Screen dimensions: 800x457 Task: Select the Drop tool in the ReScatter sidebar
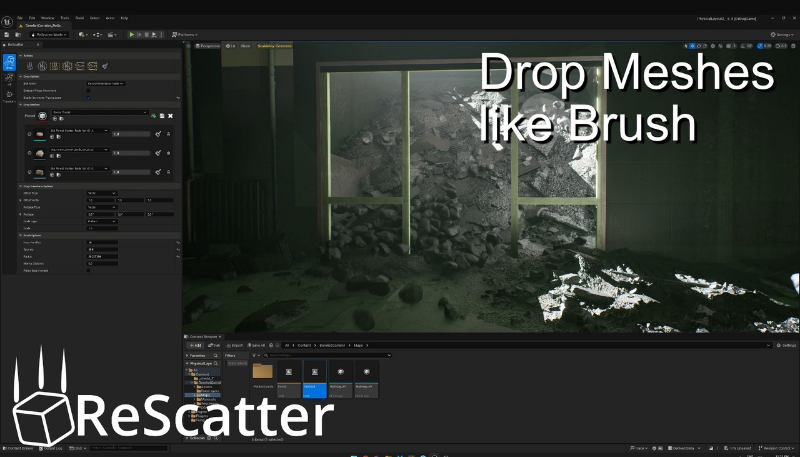click(9, 62)
